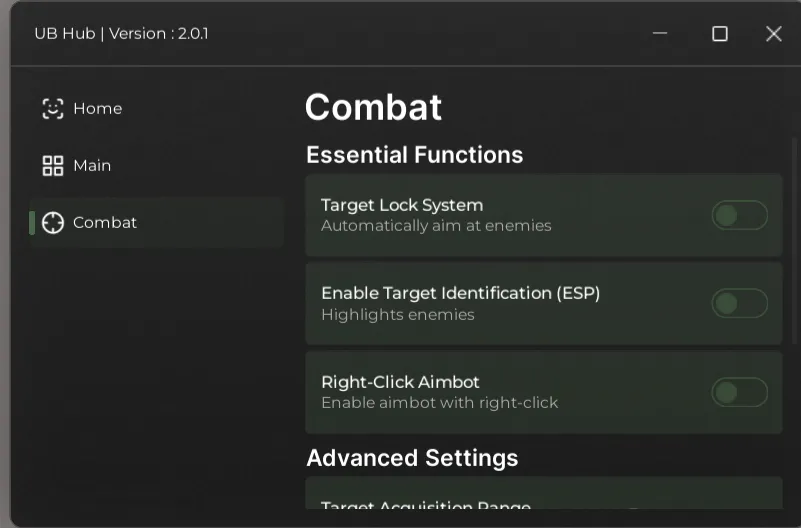This screenshot has width=801, height=528.
Task: Click the Home sidebar icon
Action: pos(52,109)
